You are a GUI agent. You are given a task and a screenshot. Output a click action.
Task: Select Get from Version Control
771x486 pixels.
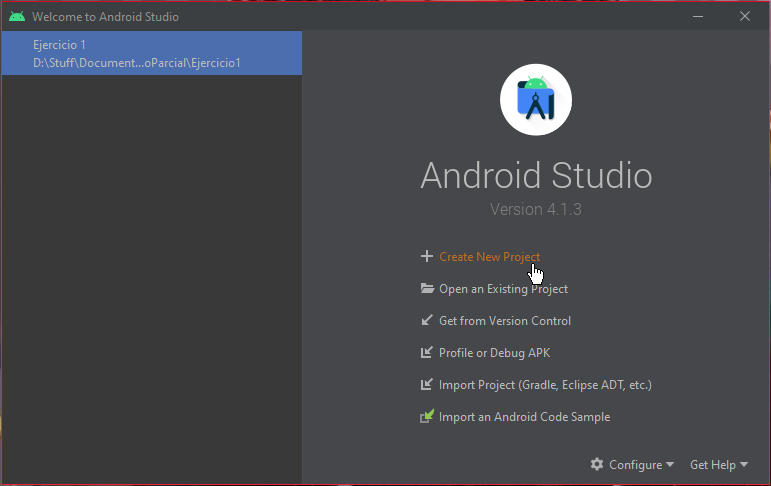(504, 321)
